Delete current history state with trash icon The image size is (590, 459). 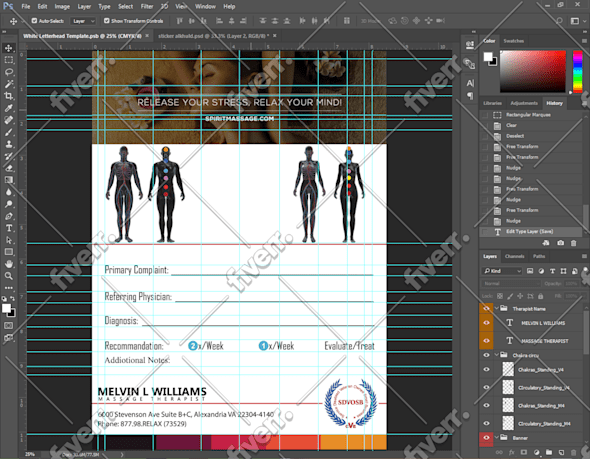pos(573,243)
